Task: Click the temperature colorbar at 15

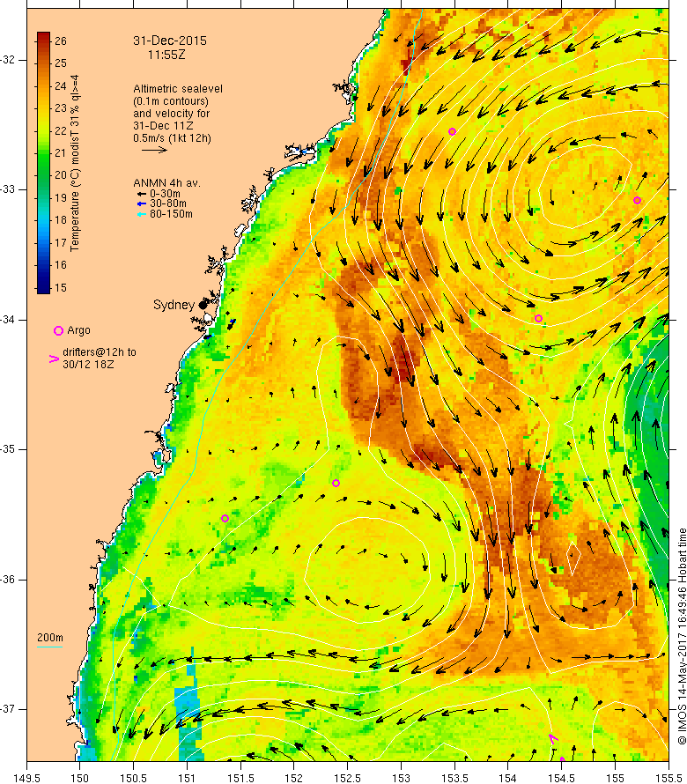Action: pyautogui.click(x=43, y=287)
